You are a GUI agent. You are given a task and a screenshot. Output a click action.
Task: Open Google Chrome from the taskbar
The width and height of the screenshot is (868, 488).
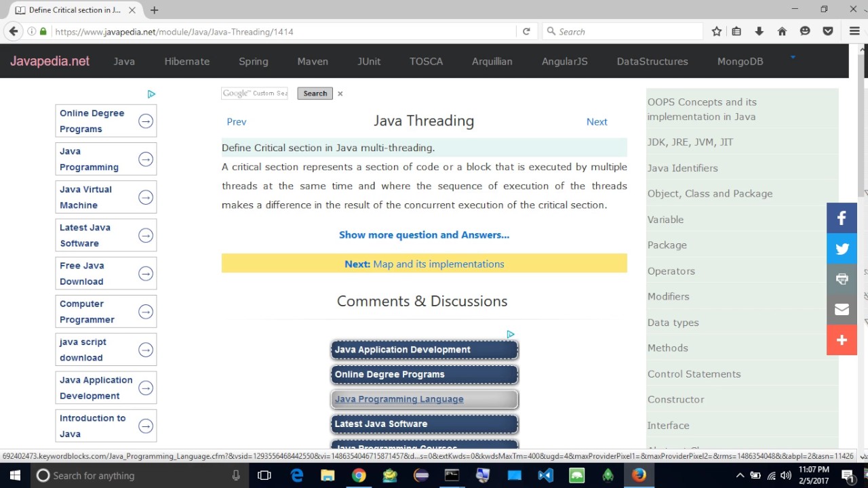click(359, 475)
